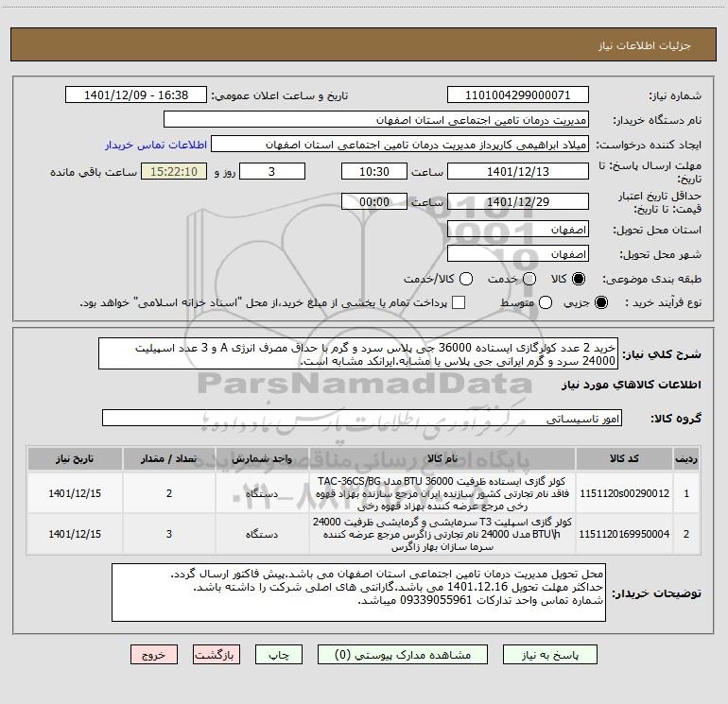Click the buyer notes توضیحات خریدار text box
The image size is (728, 704).
358,592
